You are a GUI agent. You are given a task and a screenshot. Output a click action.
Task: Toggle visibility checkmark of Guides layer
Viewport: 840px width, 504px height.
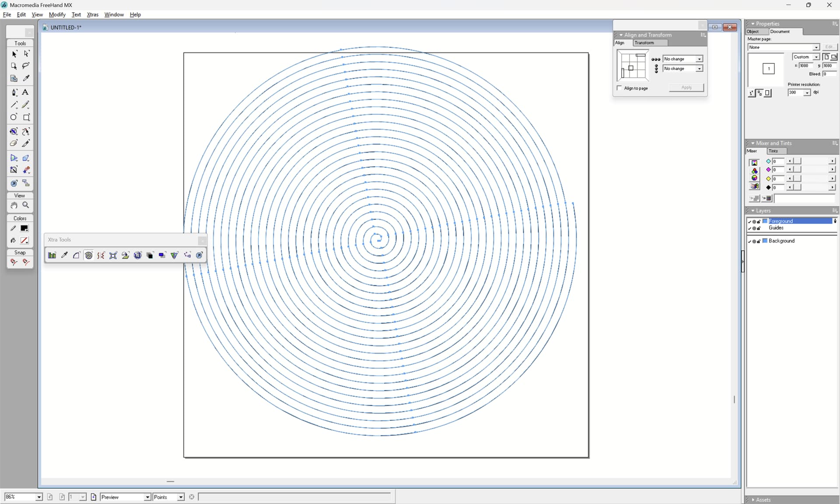(749, 228)
